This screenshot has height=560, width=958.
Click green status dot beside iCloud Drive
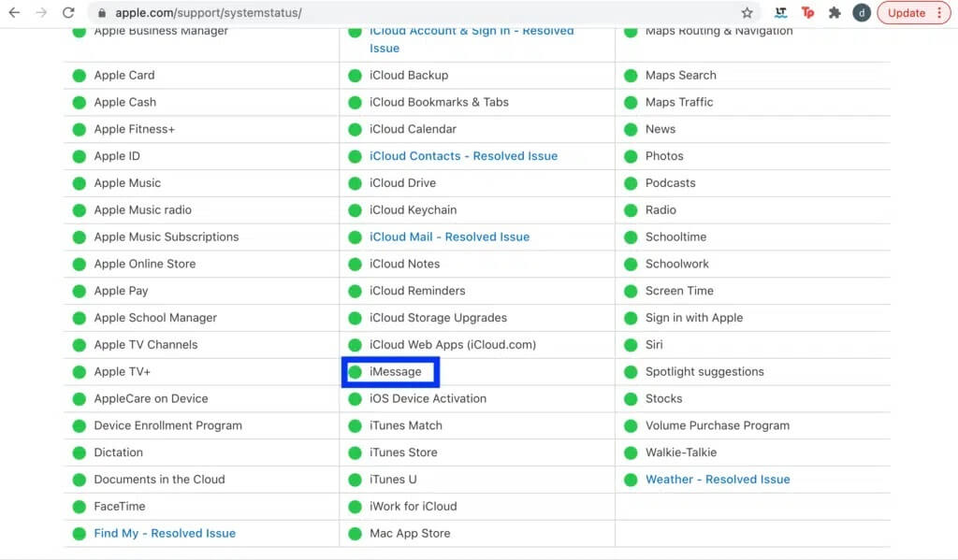[355, 182]
